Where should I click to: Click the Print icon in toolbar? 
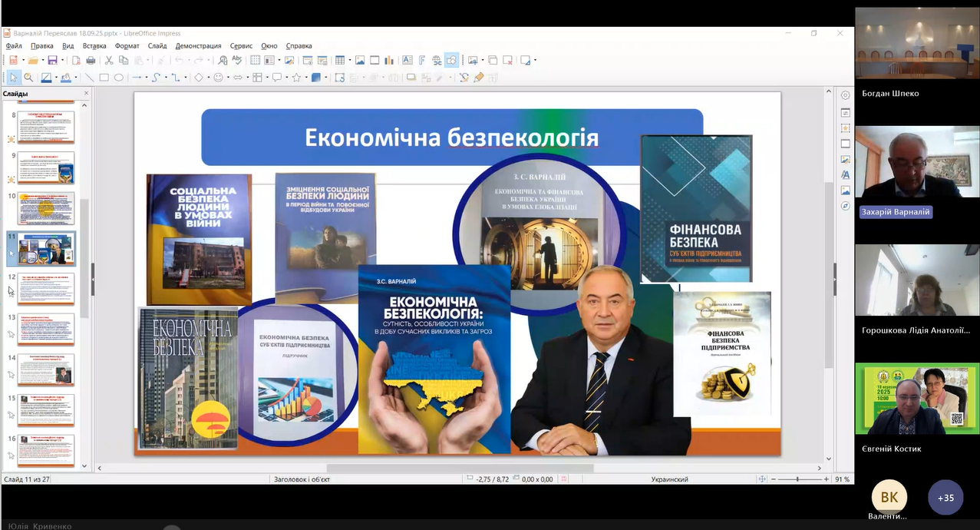click(x=91, y=61)
